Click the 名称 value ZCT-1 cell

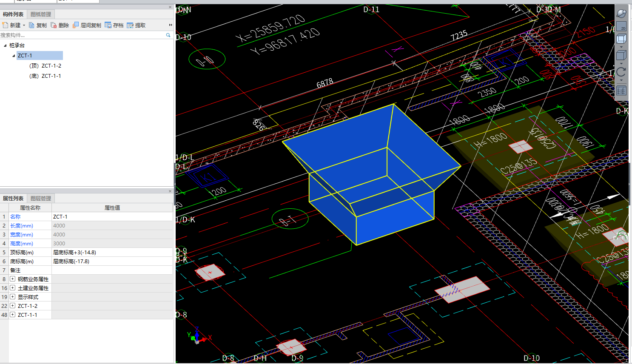[x=112, y=217]
